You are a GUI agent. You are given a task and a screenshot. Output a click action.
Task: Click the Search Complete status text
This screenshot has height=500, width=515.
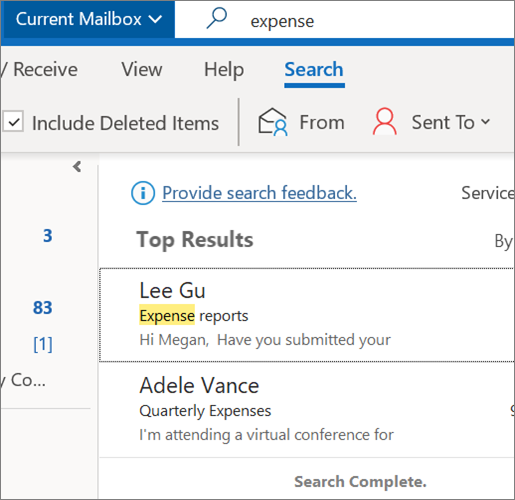coord(360,482)
